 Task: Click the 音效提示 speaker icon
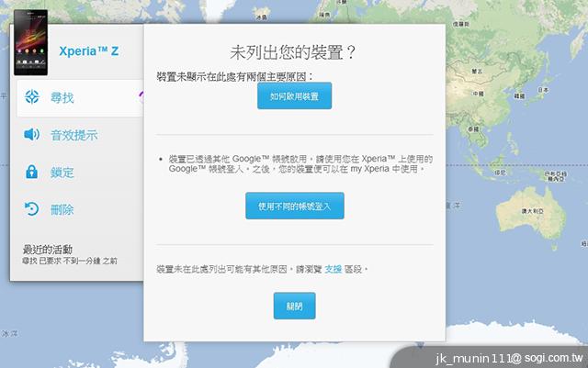(x=32, y=135)
